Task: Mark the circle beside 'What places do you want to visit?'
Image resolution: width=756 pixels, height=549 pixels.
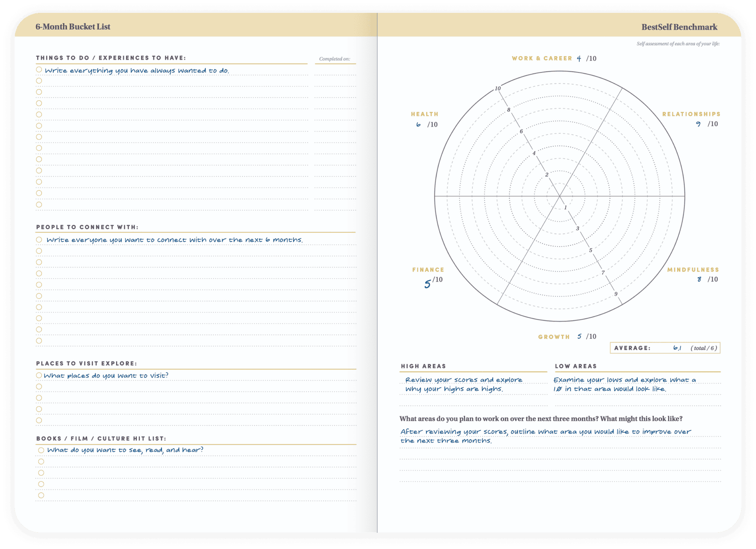Action: point(39,375)
